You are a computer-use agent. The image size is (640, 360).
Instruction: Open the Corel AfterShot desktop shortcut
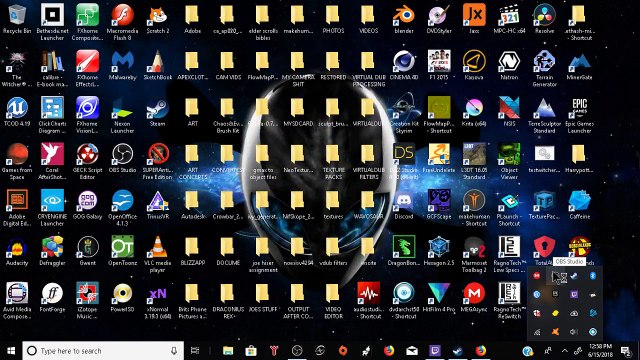(52, 161)
